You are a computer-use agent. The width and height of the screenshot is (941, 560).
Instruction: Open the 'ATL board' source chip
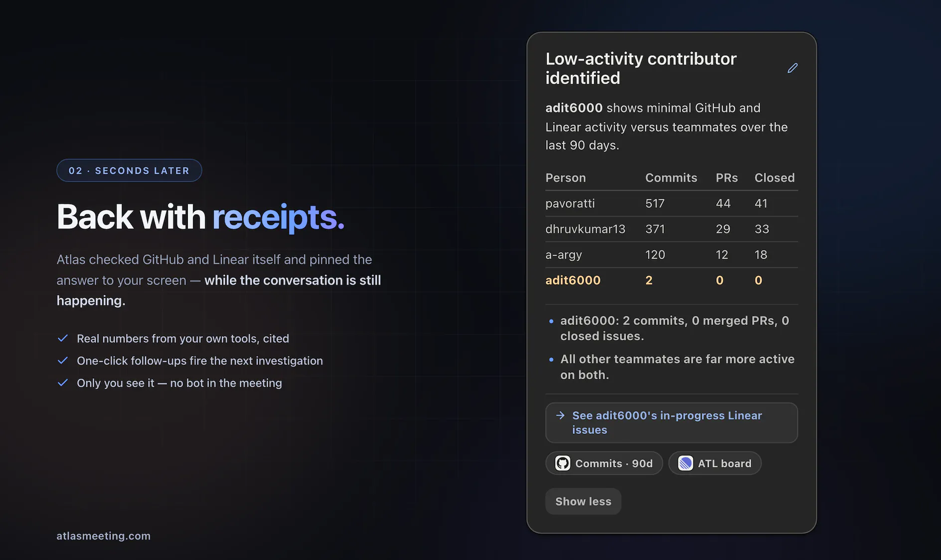[715, 463]
